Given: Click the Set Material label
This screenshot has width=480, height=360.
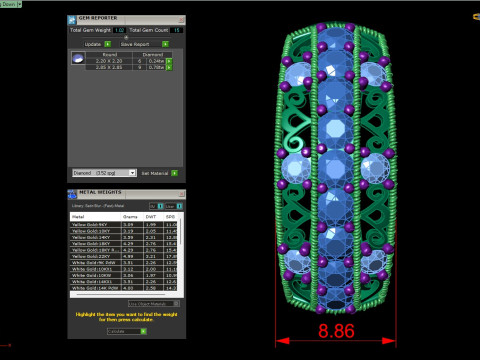Looking at the screenshot, I should click(x=155, y=173).
